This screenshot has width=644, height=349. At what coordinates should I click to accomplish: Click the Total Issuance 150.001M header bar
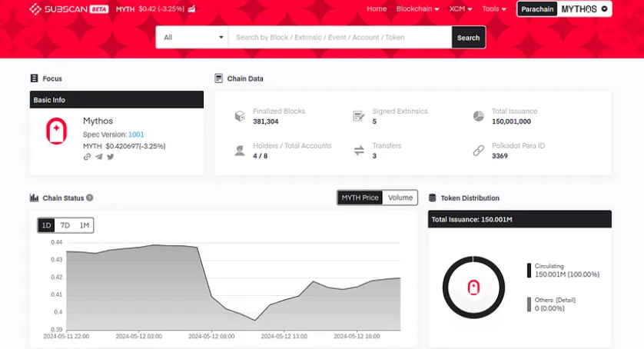pyautogui.click(x=520, y=219)
